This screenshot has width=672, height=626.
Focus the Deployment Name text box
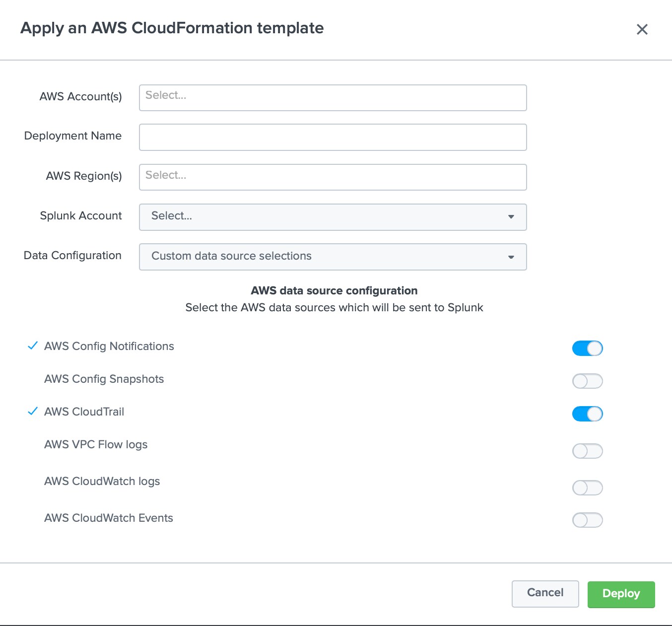[333, 137]
